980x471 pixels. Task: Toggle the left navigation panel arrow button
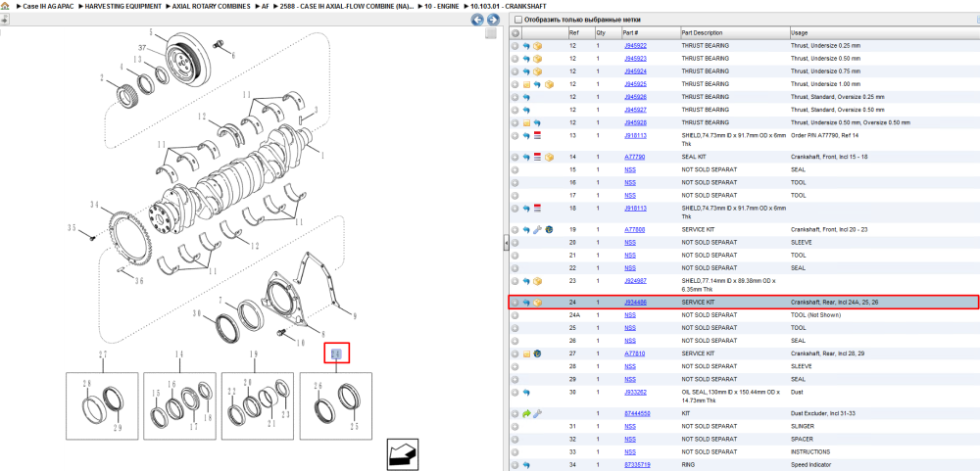point(3,20)
